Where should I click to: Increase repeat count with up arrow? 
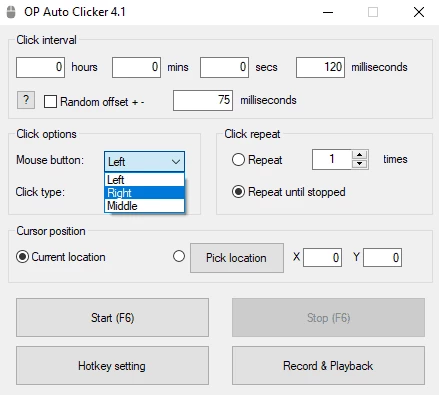coord(359,155)
